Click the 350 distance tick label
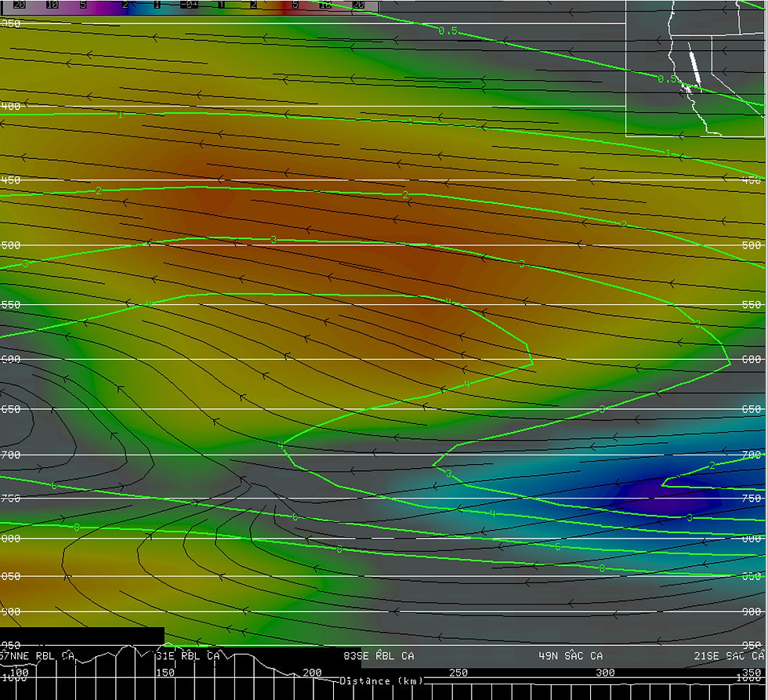Screen dimensions: 768x700 [x=752, y=673]
